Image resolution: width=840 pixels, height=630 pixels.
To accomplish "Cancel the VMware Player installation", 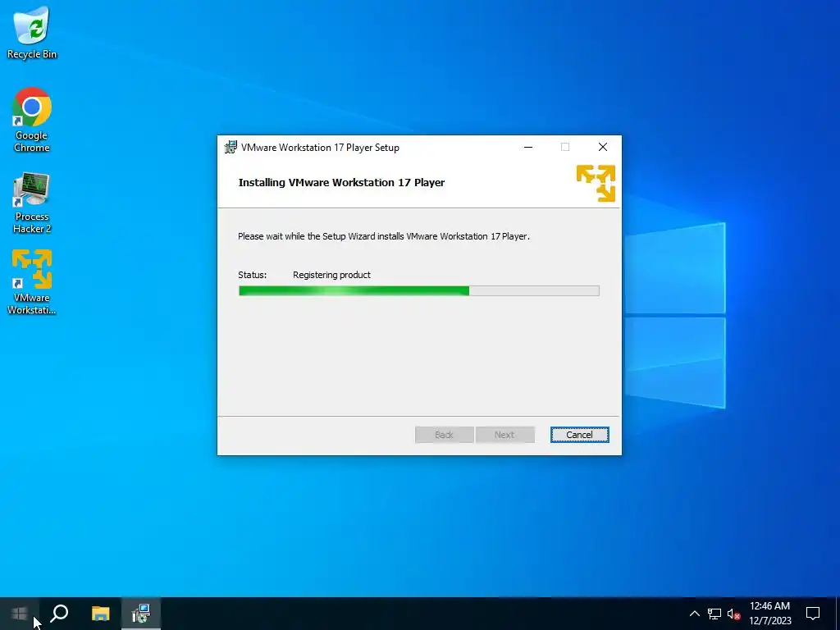I will coord(580,435).
